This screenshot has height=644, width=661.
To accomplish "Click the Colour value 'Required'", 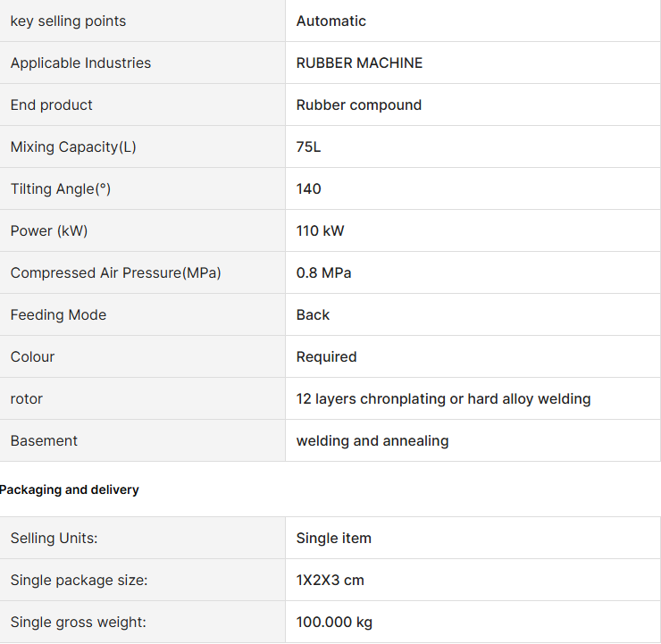I will tap(326, 357).
